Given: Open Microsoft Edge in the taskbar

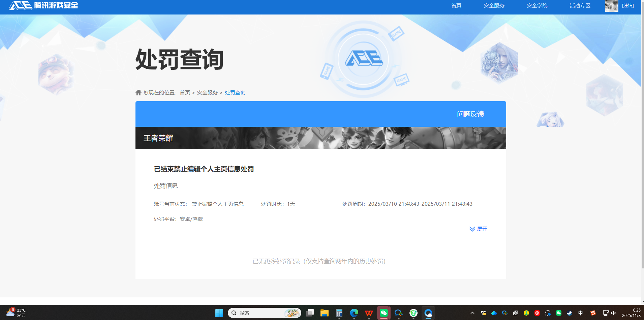Looking at the screenshot, I should 354,313.
